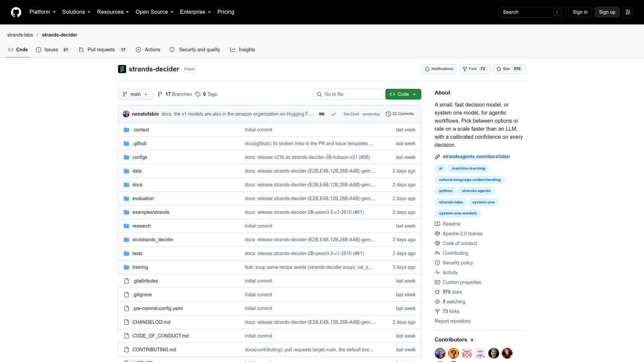Open the Actions tab
This screenshot has width=644, height=362.
[148, 49]
